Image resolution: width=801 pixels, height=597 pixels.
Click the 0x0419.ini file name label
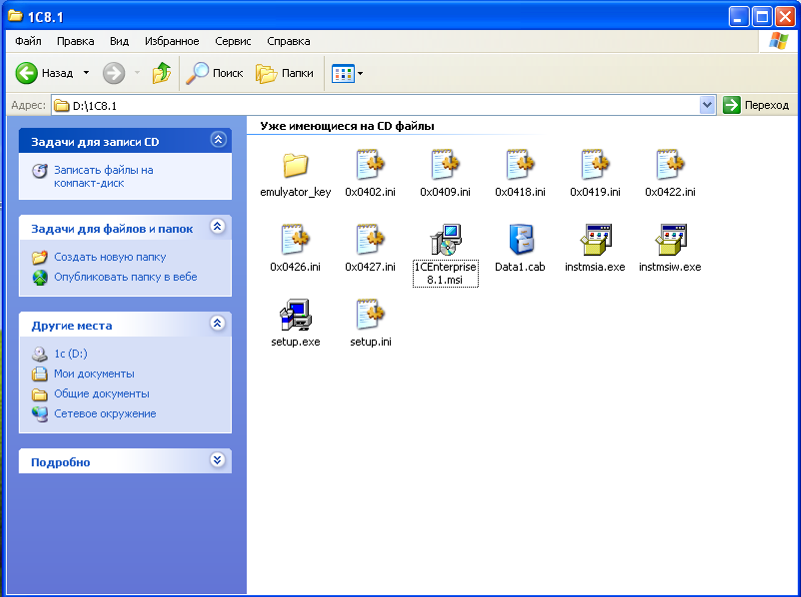point(595,193)
